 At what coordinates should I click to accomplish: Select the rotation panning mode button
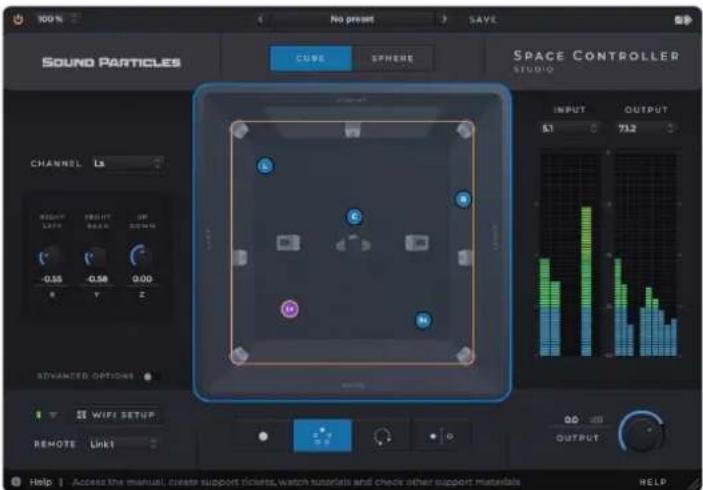point(382,436)
